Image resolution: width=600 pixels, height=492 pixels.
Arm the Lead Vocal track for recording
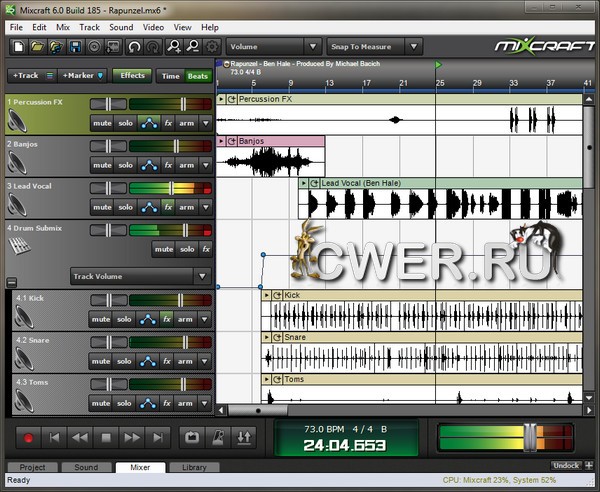coord(187,207)
